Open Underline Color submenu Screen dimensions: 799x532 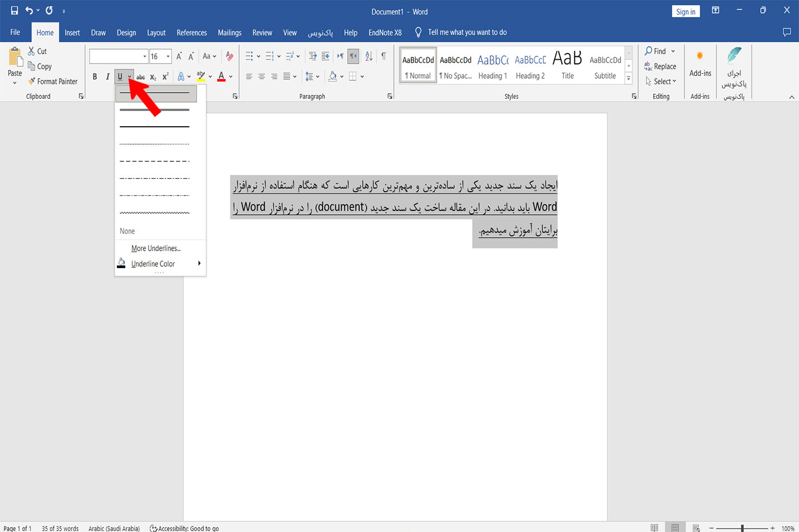tap(160, 263)
